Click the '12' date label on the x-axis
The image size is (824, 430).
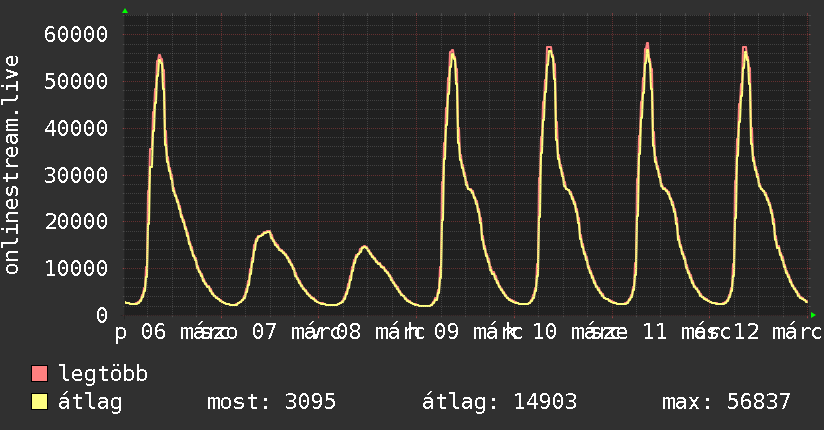coord(746,332)
